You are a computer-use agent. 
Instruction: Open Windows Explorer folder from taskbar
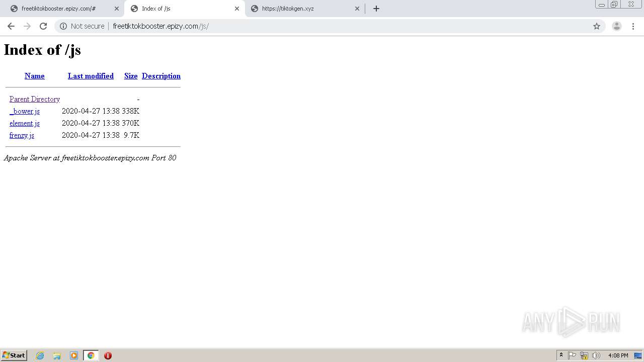click(57, 355)
